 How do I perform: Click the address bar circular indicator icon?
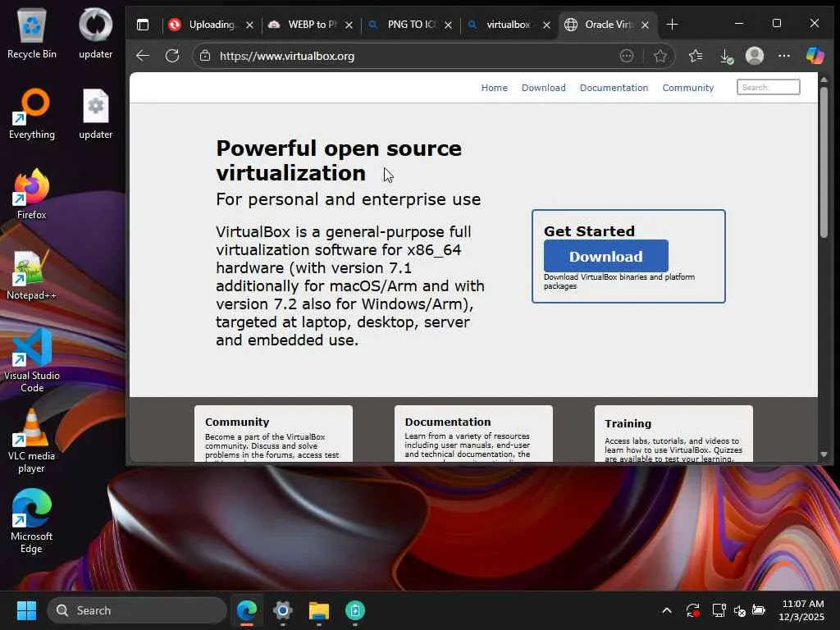626,56
